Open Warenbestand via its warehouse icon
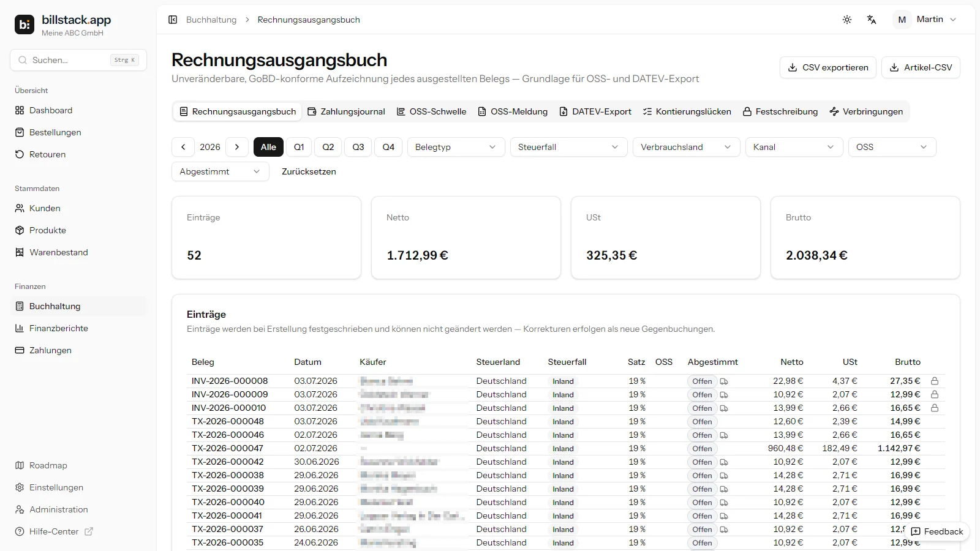This screenshot has height=551, width=980. 20,252
